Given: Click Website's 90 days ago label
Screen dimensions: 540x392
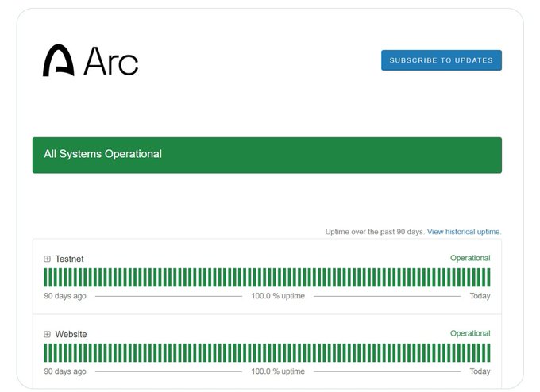Looking at the screenshot, I should pos(65,371).
